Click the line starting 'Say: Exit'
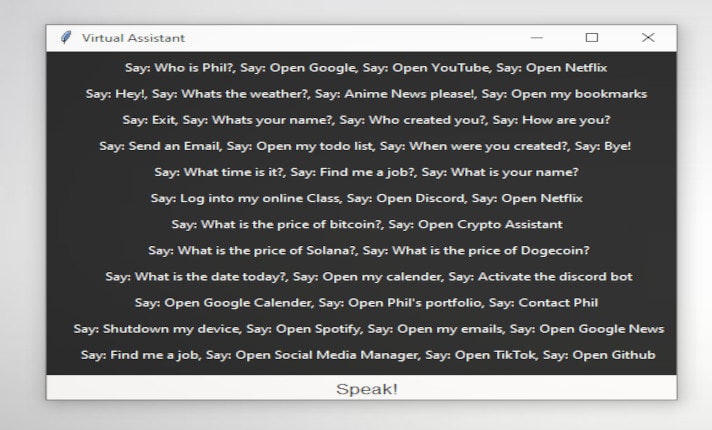Screen dimensions: 712x430 (x=366, y=120)
